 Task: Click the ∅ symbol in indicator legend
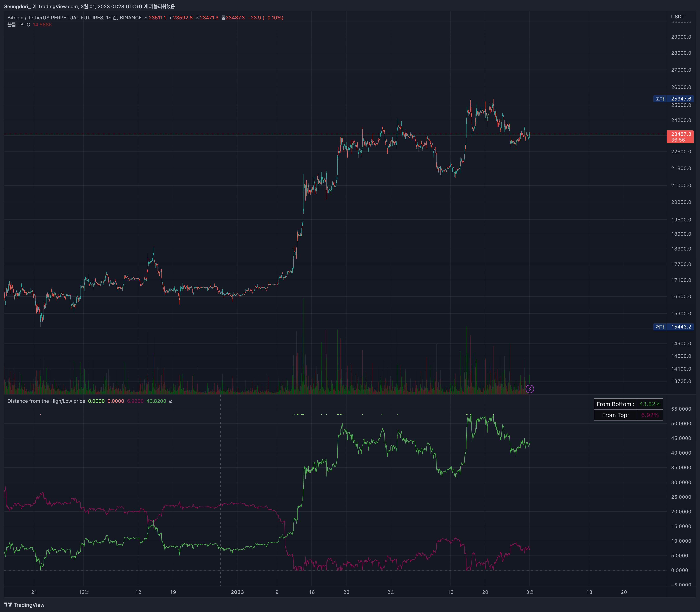pyautogui.click(x=171, y=401)
